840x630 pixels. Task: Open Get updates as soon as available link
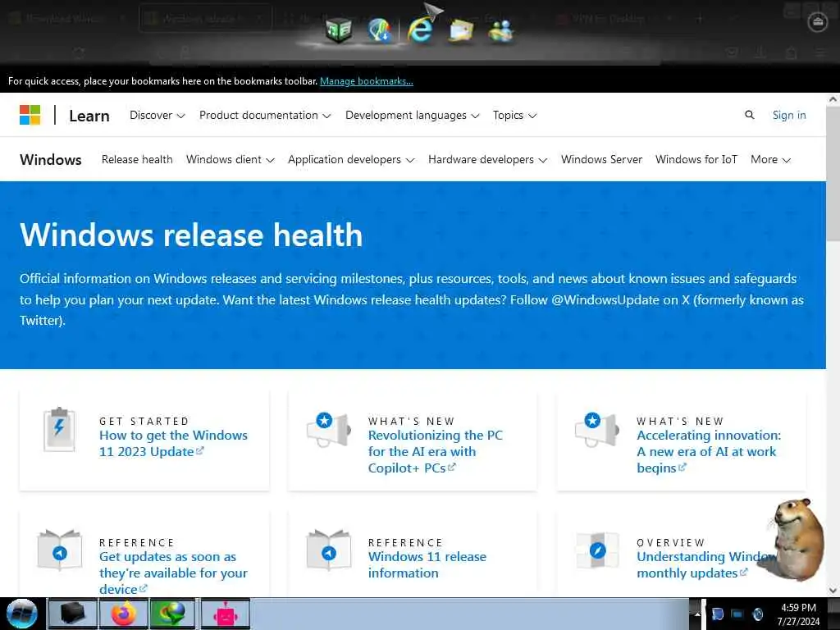coord(173,573)
